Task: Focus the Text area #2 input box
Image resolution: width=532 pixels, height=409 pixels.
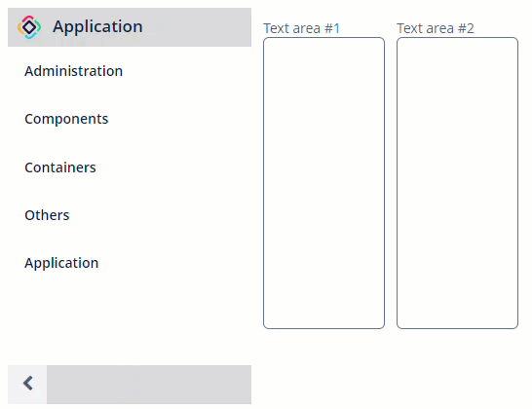Action: [457, 183]
